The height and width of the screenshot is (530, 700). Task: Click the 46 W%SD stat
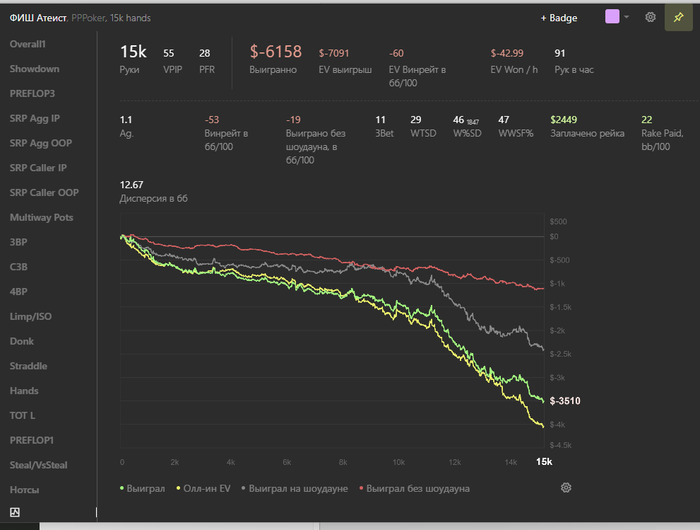[467, 126]
